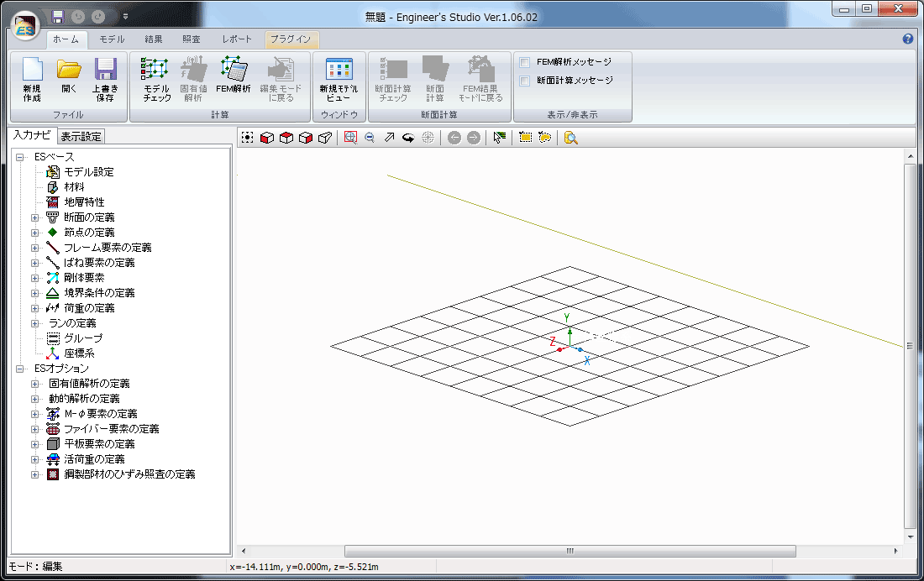Click the zoom-out magnifier in view toolbar
The image size is (924, 581).
(x=370, y=138)
